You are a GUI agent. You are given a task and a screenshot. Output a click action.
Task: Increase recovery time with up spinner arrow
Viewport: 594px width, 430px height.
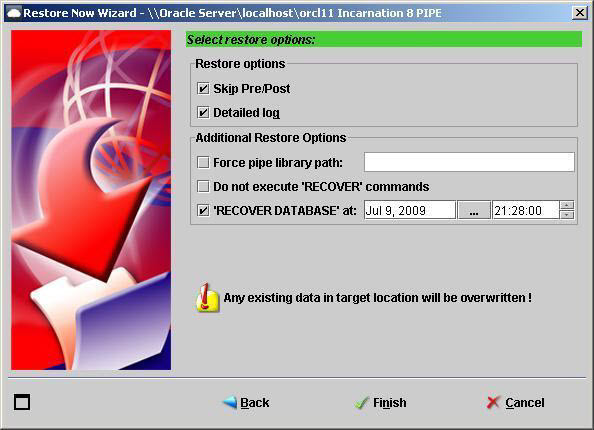(x=567, y=205)
